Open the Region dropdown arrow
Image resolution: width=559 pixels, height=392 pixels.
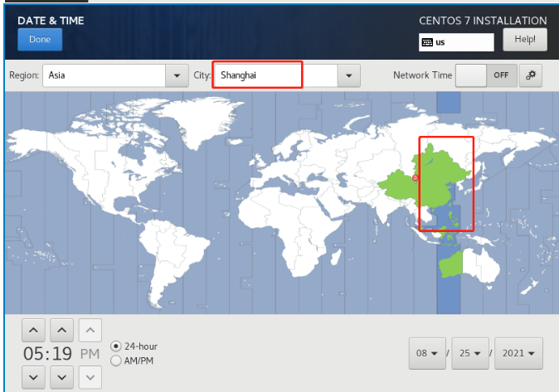(177, 75)
